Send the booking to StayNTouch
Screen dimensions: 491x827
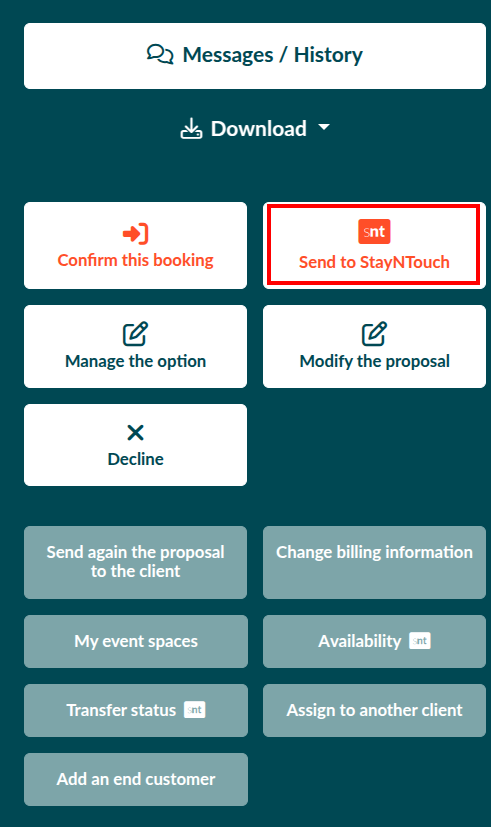(374, 245)
